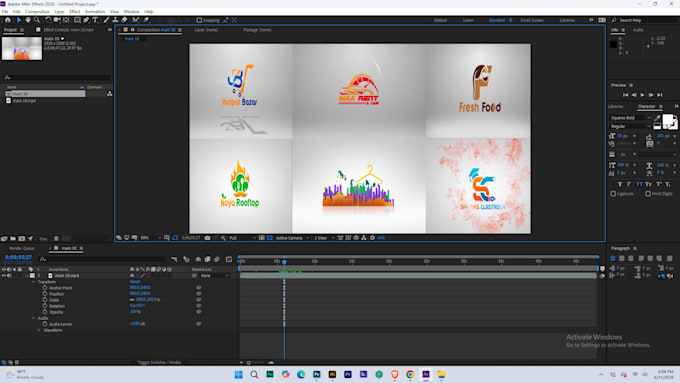Expand the Waveform property
Image resolution: width=680 pixels, height=383 pixels.
[39, 330]
